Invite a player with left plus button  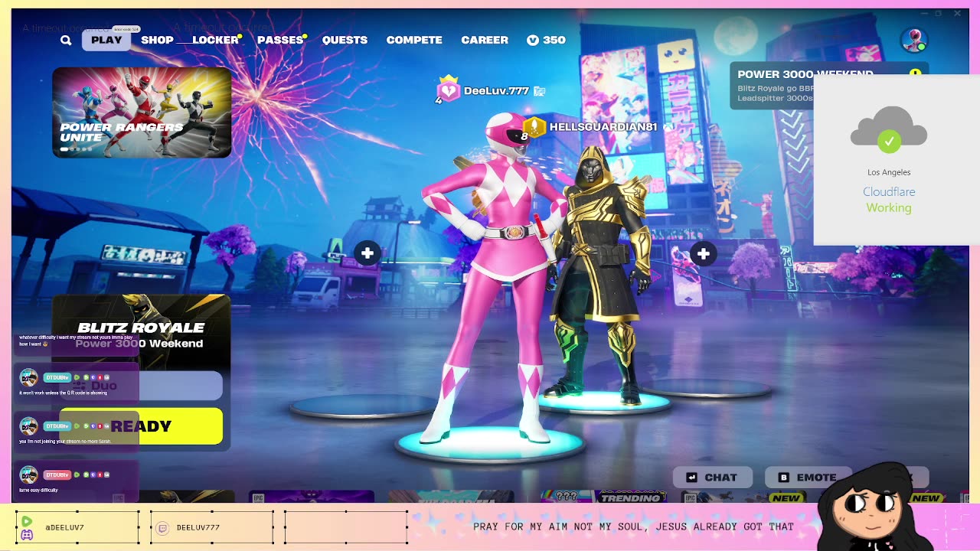click(367, 253)
